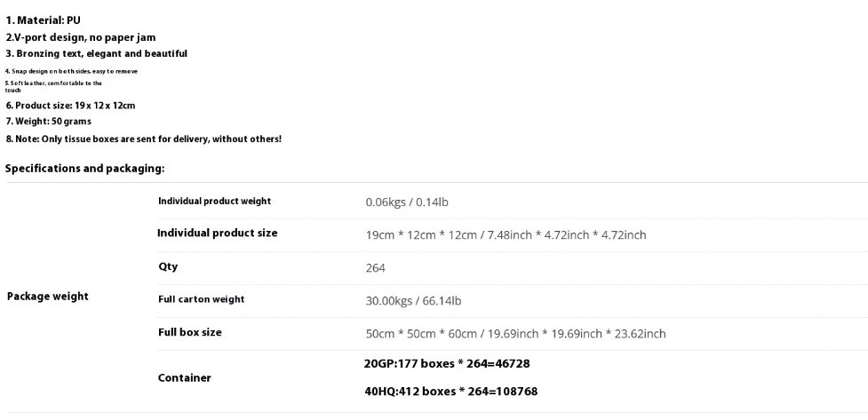Click the '40HQ:412 boxes * 264=108768' text

pos(451,392)
